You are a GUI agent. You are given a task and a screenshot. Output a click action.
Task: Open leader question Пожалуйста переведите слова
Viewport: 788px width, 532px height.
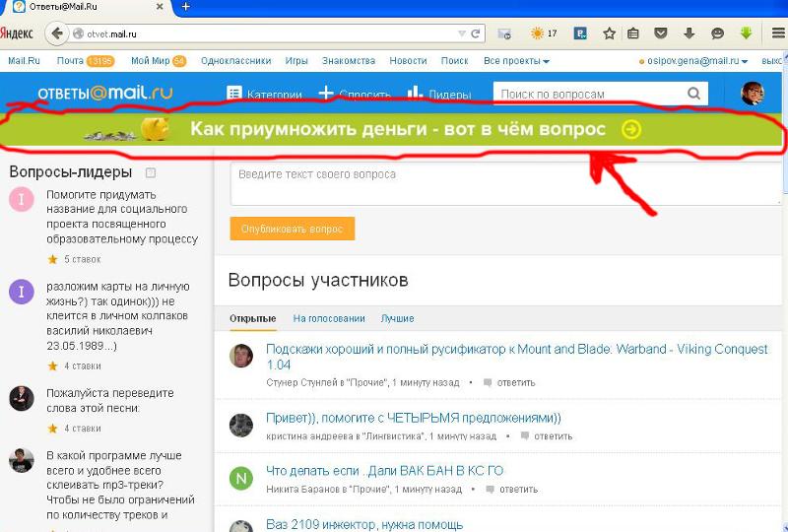click(110, 400)
